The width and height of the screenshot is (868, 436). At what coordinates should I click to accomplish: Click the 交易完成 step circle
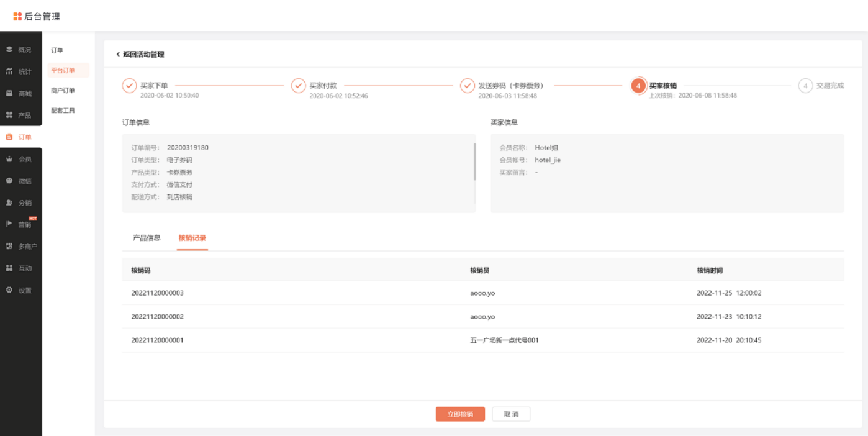tap(805, 86)
